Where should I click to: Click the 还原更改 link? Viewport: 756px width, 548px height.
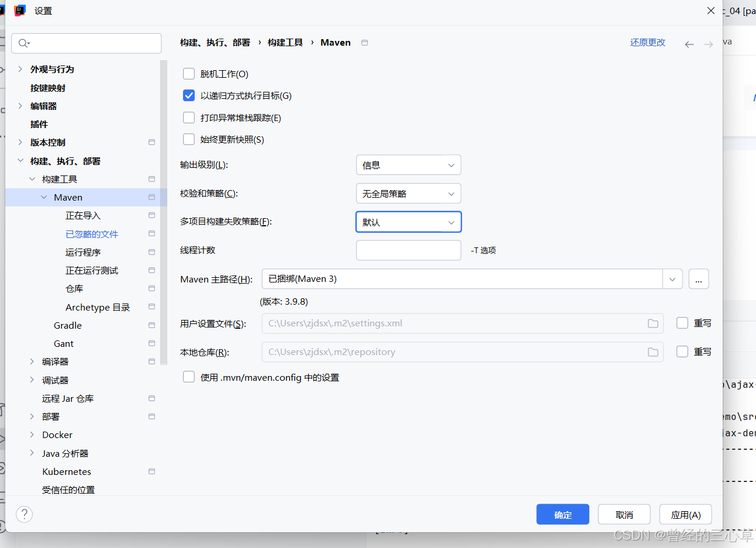[648, 43]
